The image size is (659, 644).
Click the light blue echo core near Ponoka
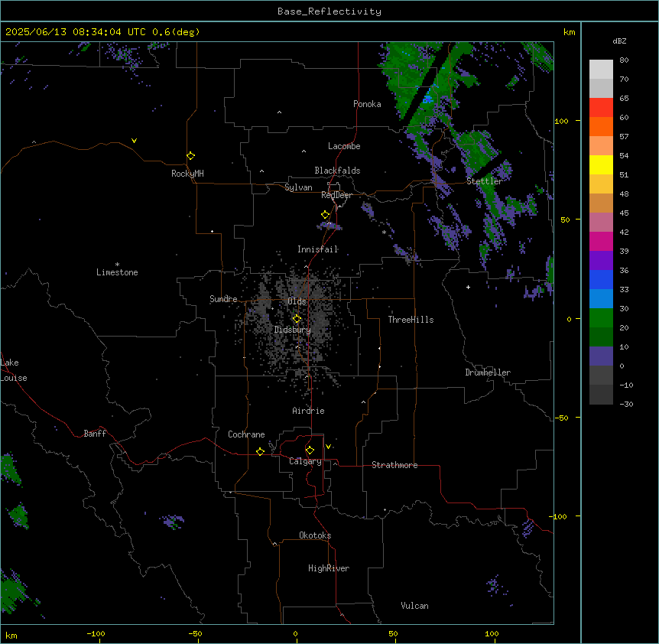pyautogui.click(x=428, y=99)
